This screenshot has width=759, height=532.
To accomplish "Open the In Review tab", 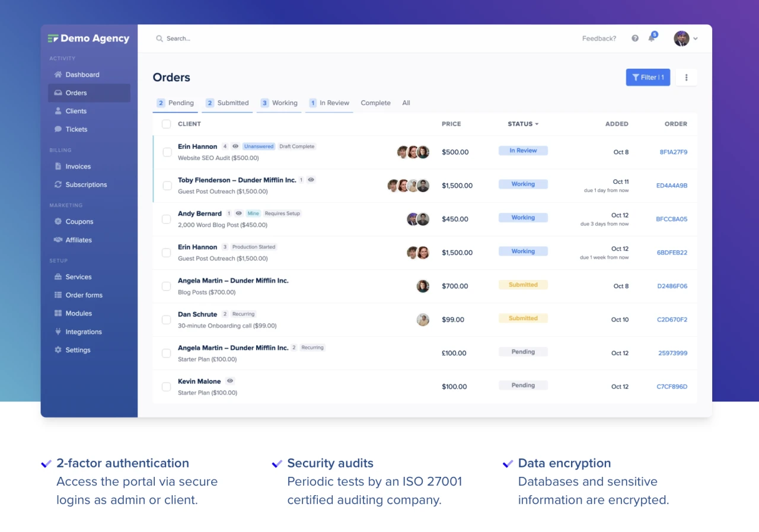I will 329,103.
